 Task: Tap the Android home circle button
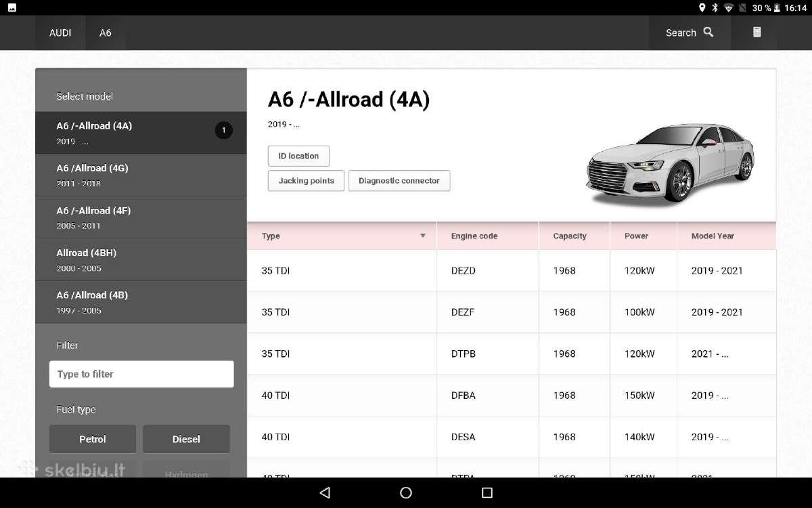click(406, 492)
